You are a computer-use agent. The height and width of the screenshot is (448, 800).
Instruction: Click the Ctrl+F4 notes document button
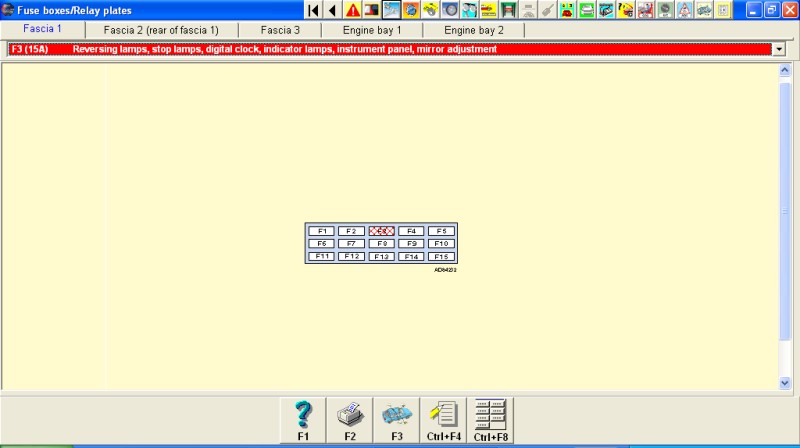click(x=443, y=420)
